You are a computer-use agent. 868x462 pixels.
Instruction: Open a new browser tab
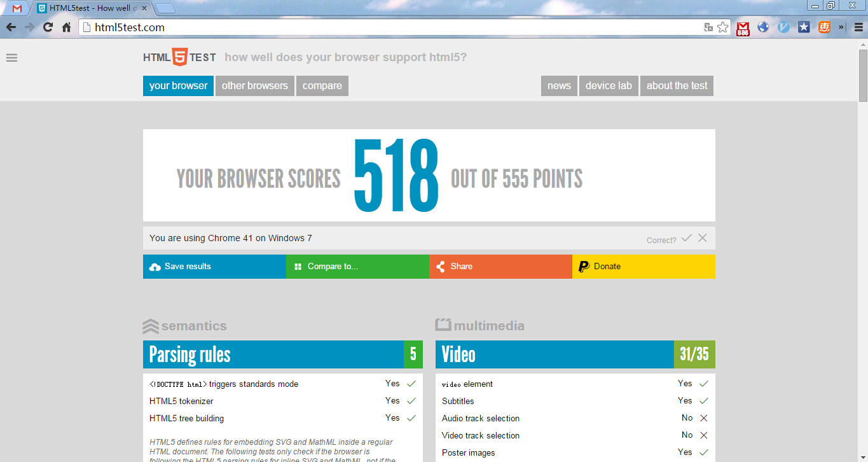pos(165,8)
